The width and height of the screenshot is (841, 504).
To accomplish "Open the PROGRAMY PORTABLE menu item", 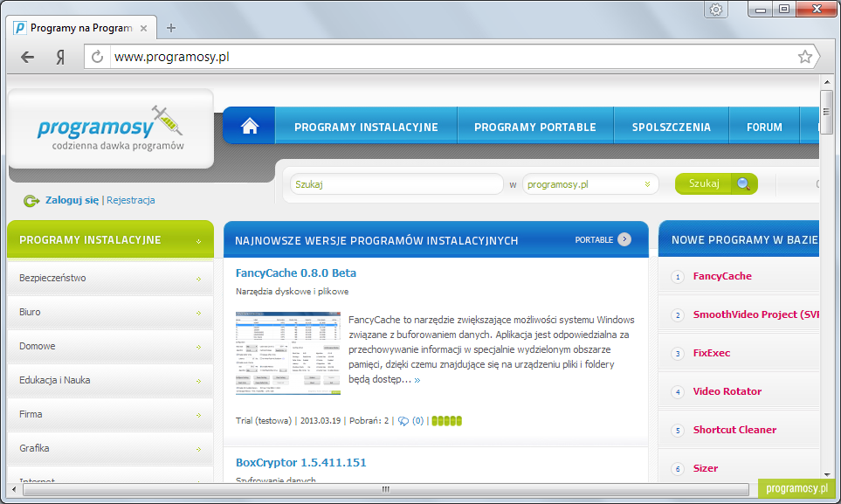I will coord(535,128).
